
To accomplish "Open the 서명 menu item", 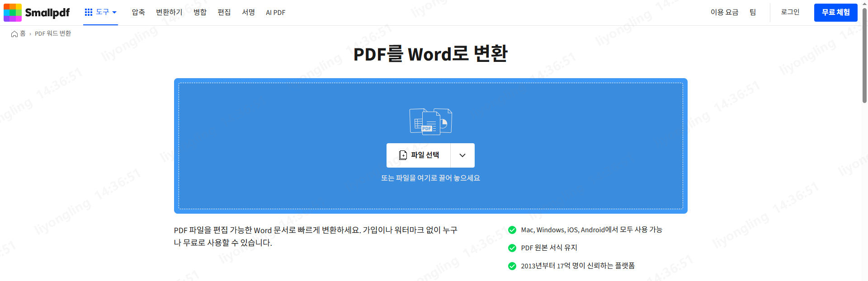I will coord(249,12).
